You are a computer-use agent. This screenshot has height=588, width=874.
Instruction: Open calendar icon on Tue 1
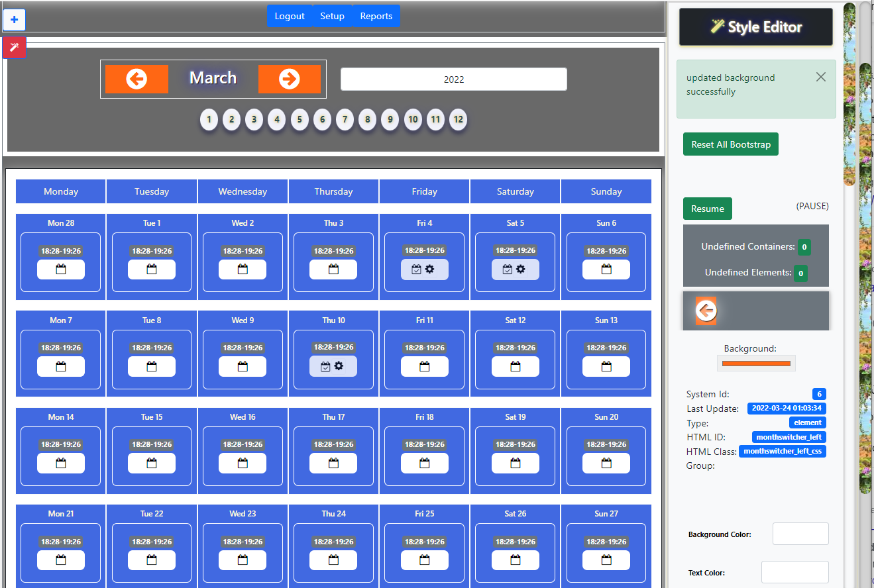click(x=152, y=269)
